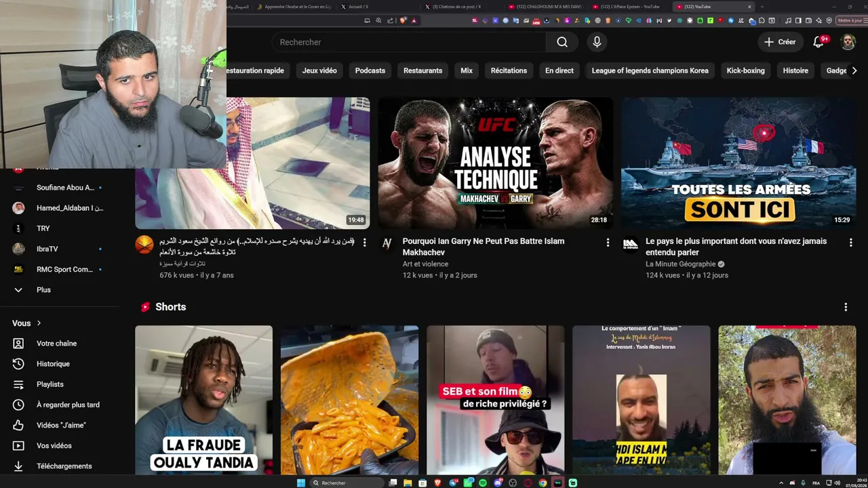Go to Votre chaîne in sidebar
Screen dimensions: 868x488
[x=56, y=344]
